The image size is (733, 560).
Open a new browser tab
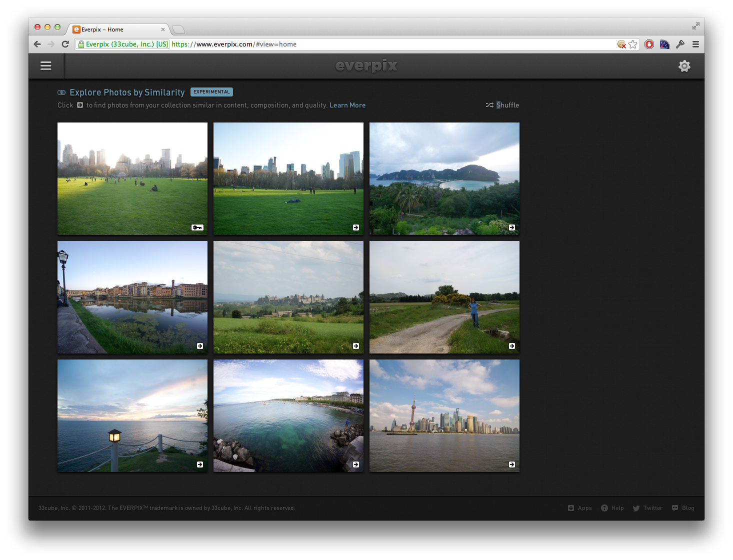coord(178,29)
